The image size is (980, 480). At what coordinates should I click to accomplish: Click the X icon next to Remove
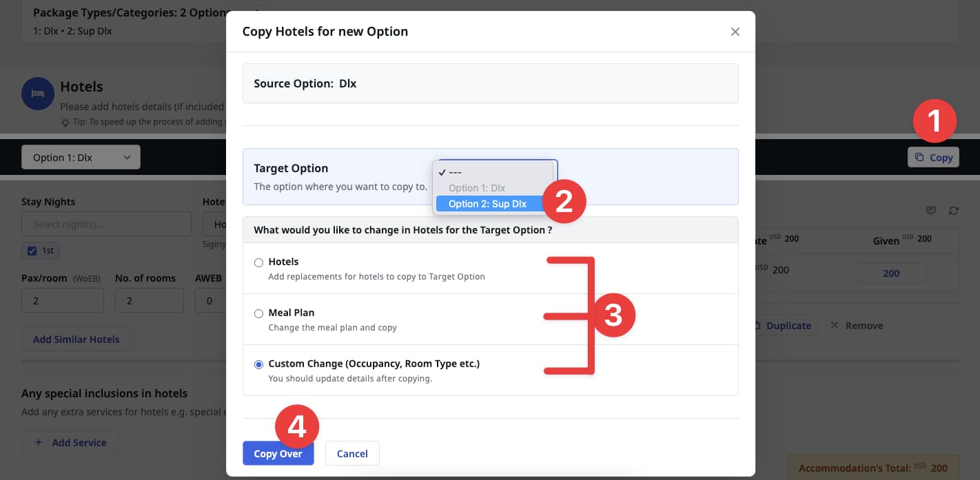coord(834,325)
